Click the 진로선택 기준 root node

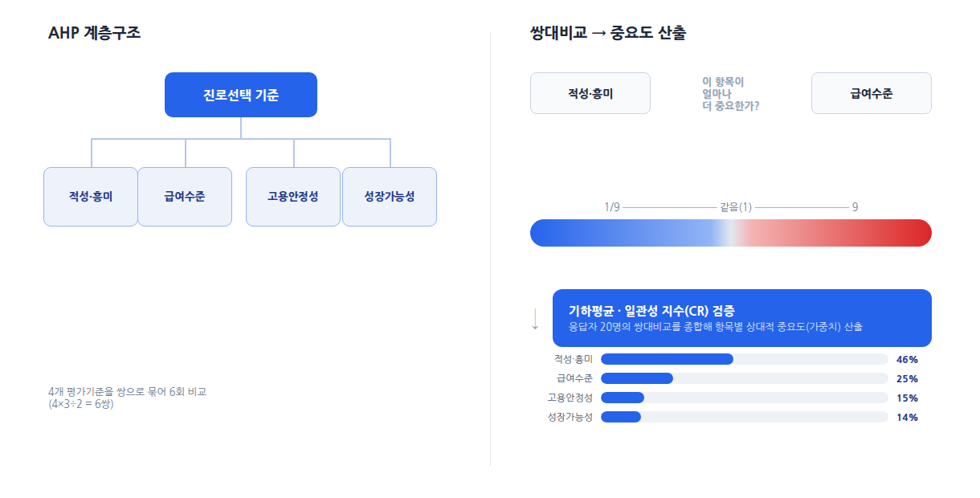[x=241, y=95]
